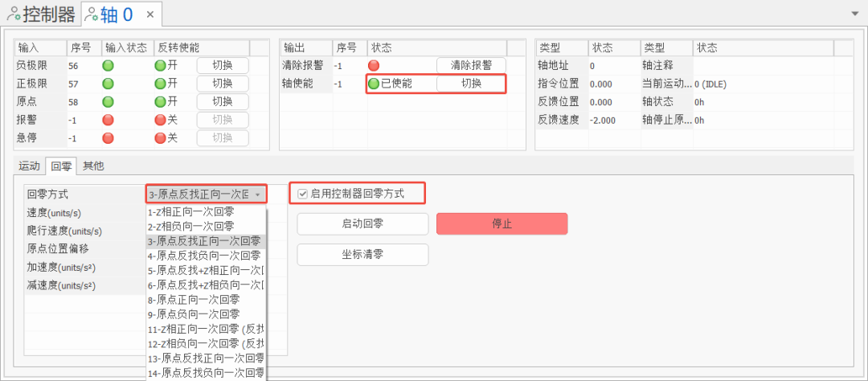Select 14-原点反找负向一次回零 option

[x=207, y=372]
